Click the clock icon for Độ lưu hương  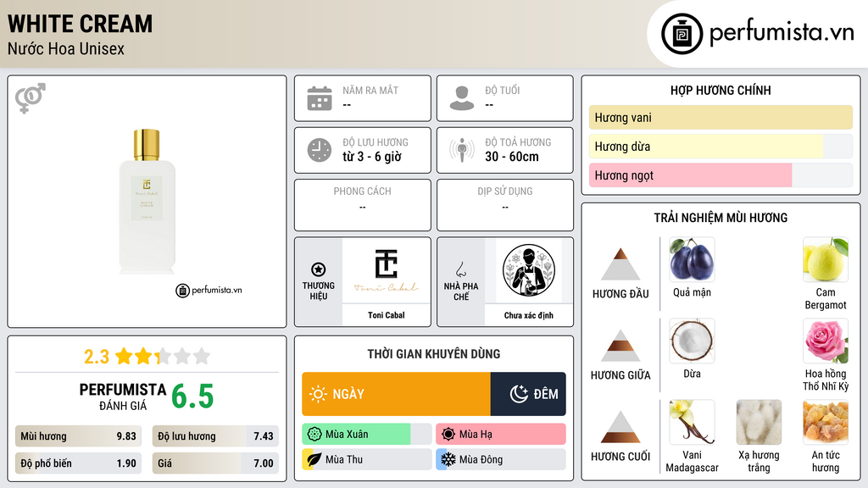coord(320,150)
